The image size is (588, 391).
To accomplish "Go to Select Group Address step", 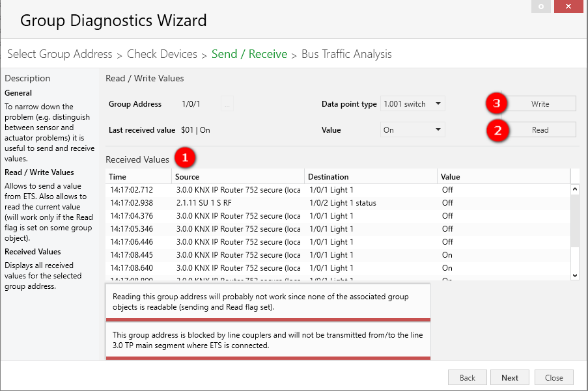I will pos(60,54).
